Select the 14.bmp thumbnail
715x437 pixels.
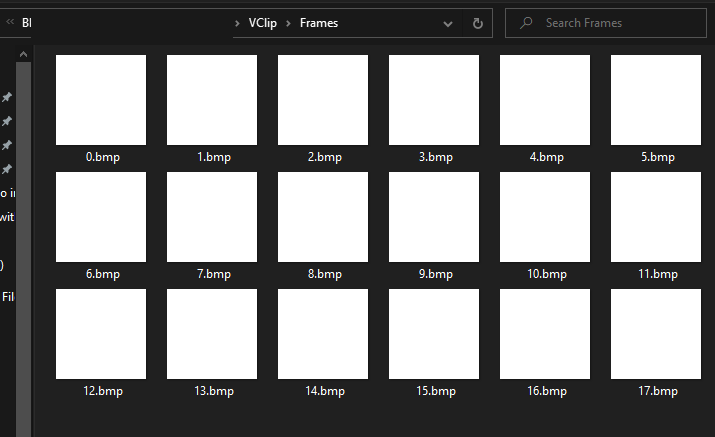click(x=323, y=334)
